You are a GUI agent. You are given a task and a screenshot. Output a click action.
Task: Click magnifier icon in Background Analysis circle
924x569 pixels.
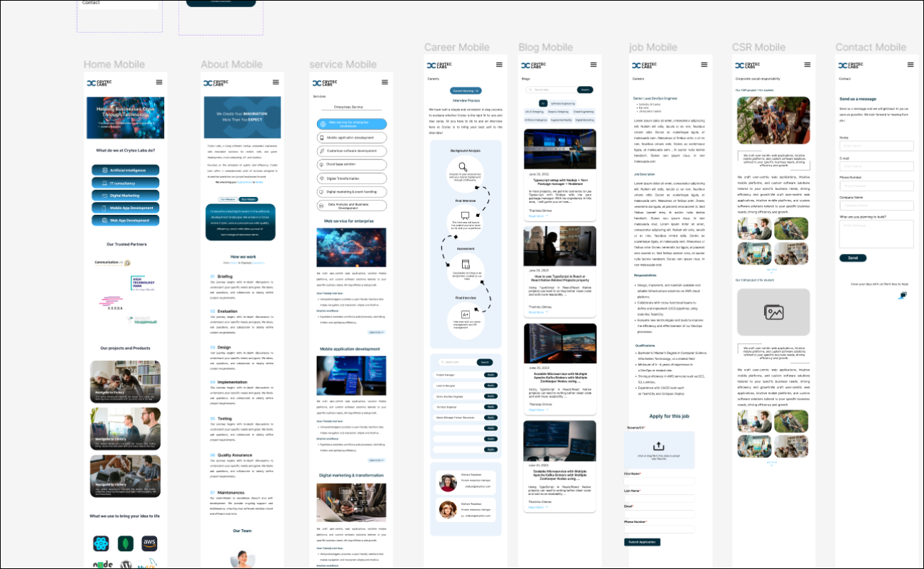pyautogui.click(x=463, y=168)
